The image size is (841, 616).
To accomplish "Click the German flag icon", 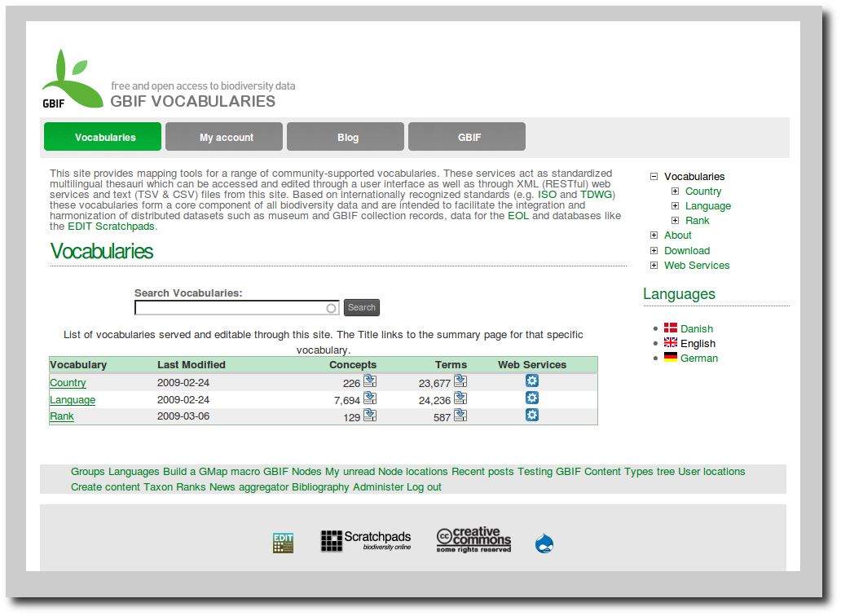I will point(671,357).
